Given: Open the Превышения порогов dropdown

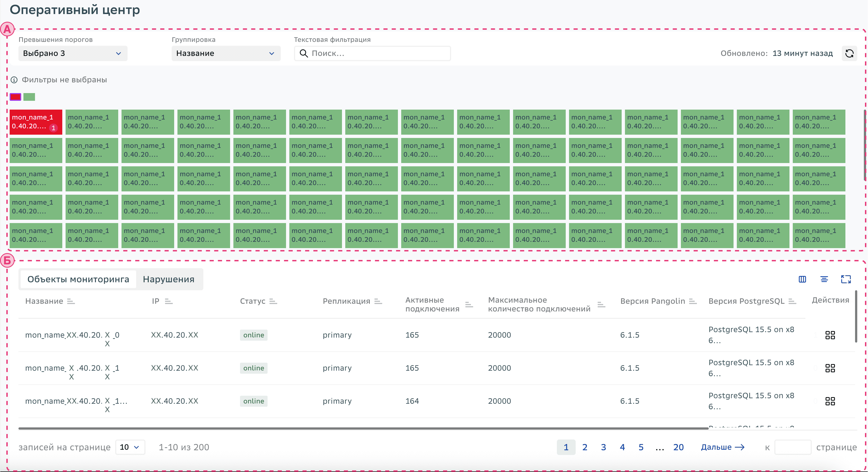Looking at the screenshot, I should tap(73, 53).
